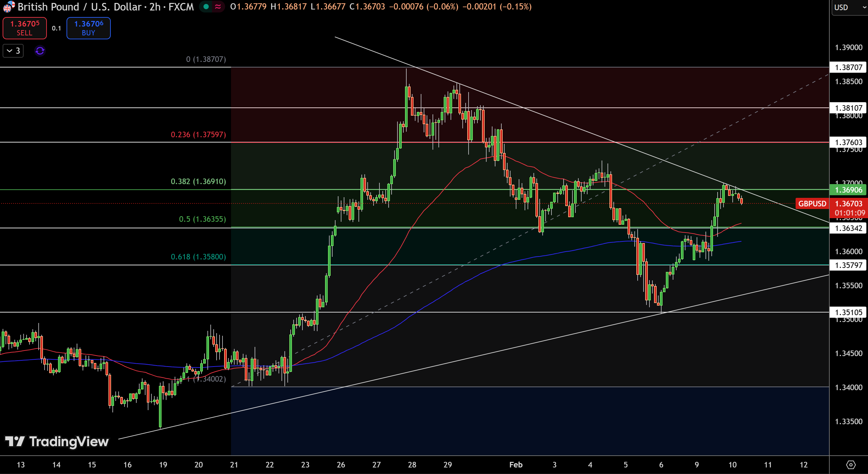Click the 1.38107 price label on axis

[x=848, y=108]
